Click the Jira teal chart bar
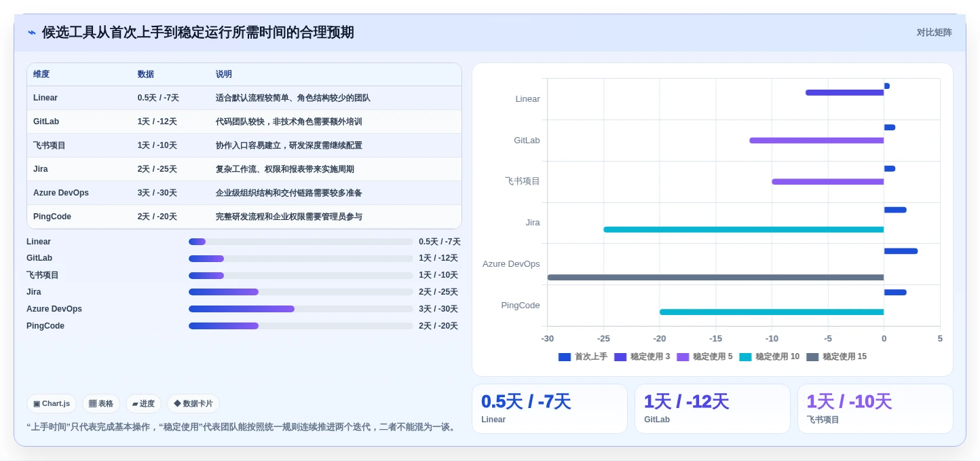980x461 pixels. point(743,229)
